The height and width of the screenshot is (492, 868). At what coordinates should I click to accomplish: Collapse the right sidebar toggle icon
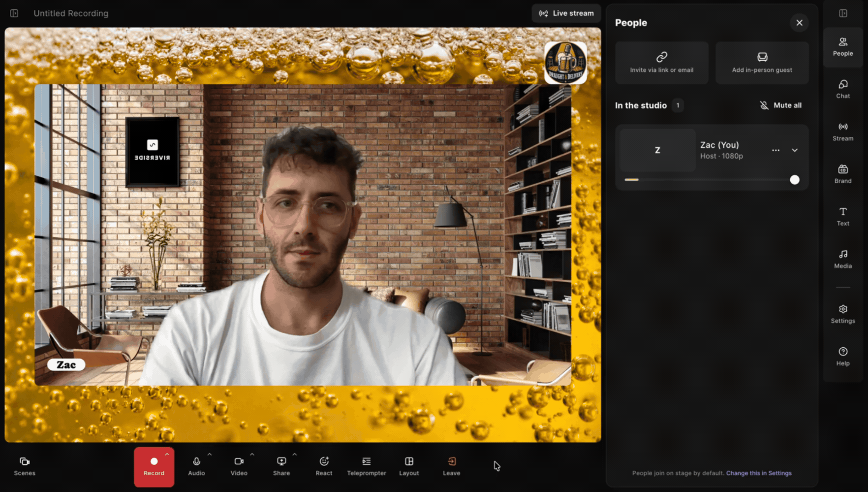[x=843, y=13]
